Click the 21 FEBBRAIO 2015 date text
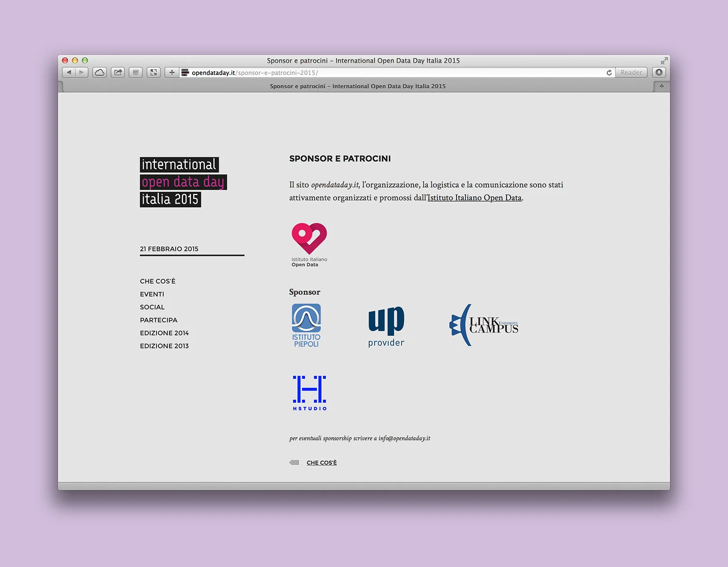This screenshot has height=567, width=728. [169, 249]
